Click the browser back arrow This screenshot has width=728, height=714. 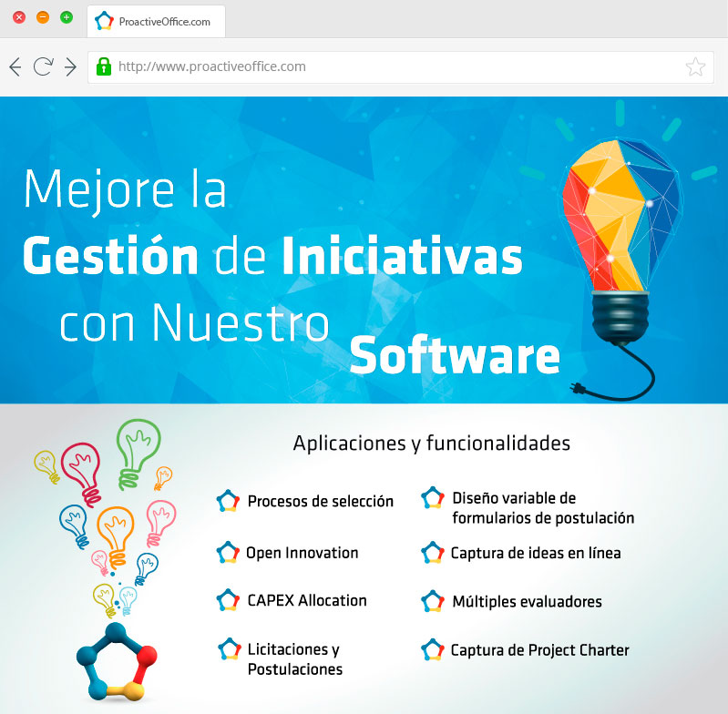[x=15, y=66]
